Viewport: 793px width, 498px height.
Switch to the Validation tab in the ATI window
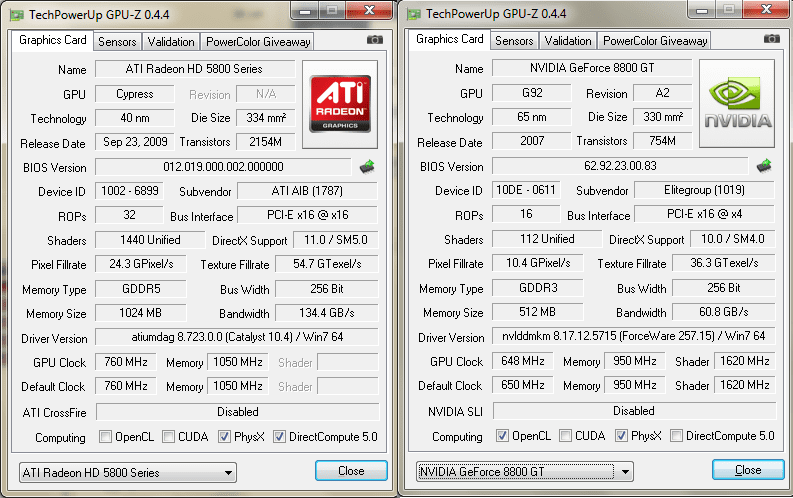pyautogui.click(x=171, y=42)
